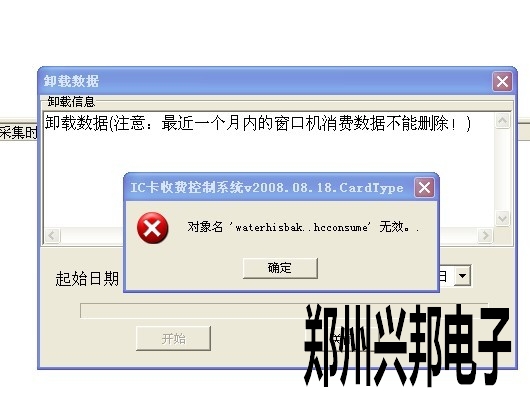Open the date dropdown arrow

[x=462, y=276]
